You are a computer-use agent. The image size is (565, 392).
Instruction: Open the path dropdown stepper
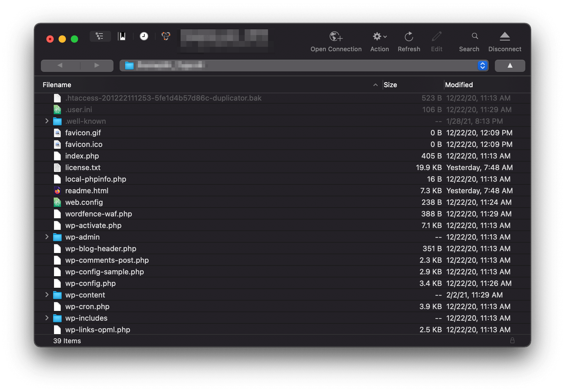[482, 66]
